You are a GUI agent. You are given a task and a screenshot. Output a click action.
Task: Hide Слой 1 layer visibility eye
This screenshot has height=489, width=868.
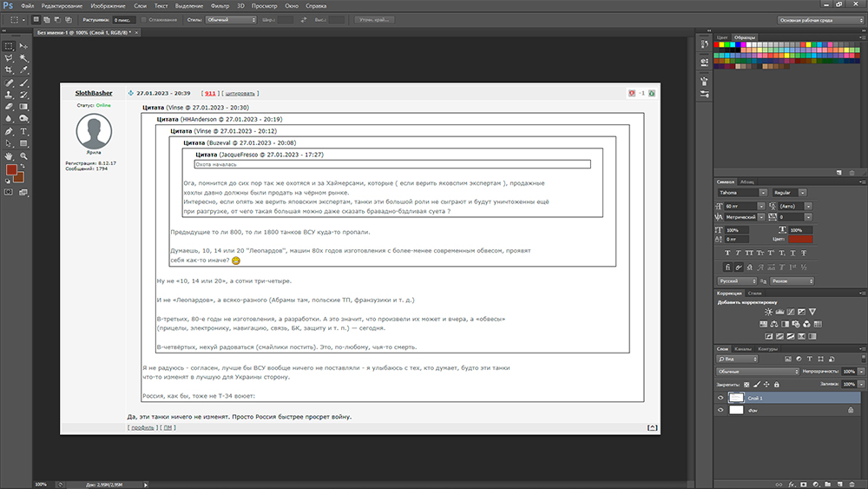720,398
